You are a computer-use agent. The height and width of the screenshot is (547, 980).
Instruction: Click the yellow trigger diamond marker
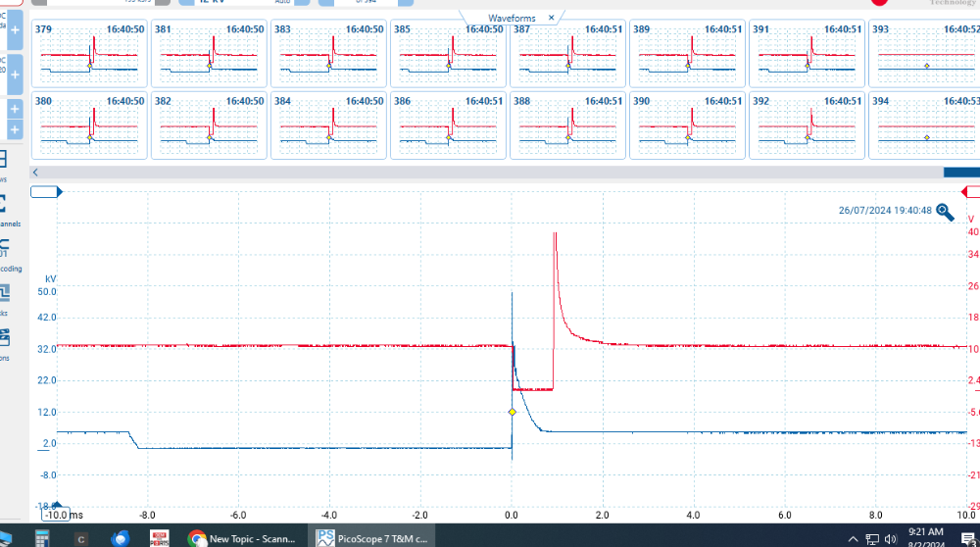tap(512, 412)
